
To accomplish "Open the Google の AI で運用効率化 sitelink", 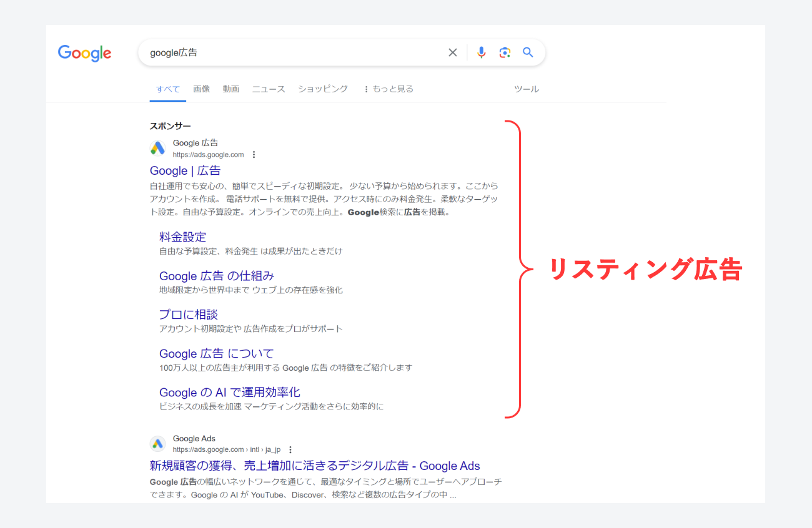I will pyautogui.click(x=230, y=392).
